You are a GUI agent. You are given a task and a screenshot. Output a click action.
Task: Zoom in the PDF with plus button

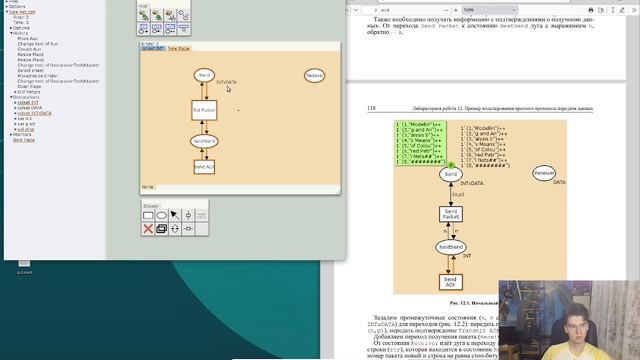pyautogui.click(x=456, y=10)
